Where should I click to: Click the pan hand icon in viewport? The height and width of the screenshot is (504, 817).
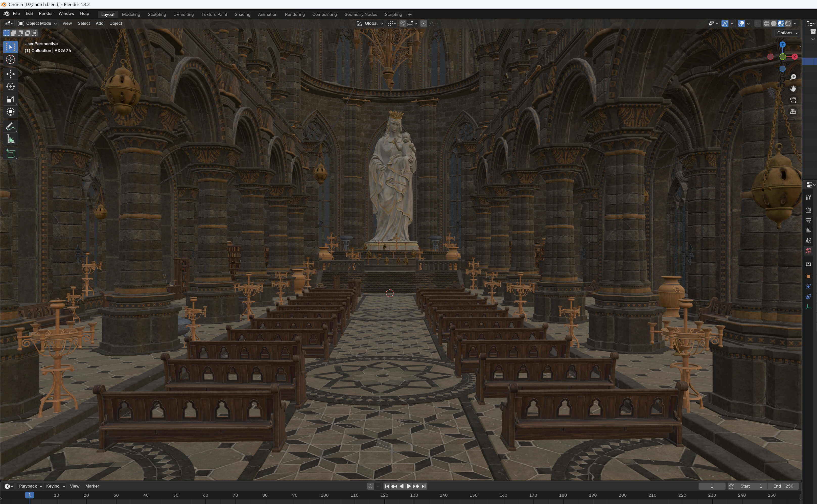point(793,89)
